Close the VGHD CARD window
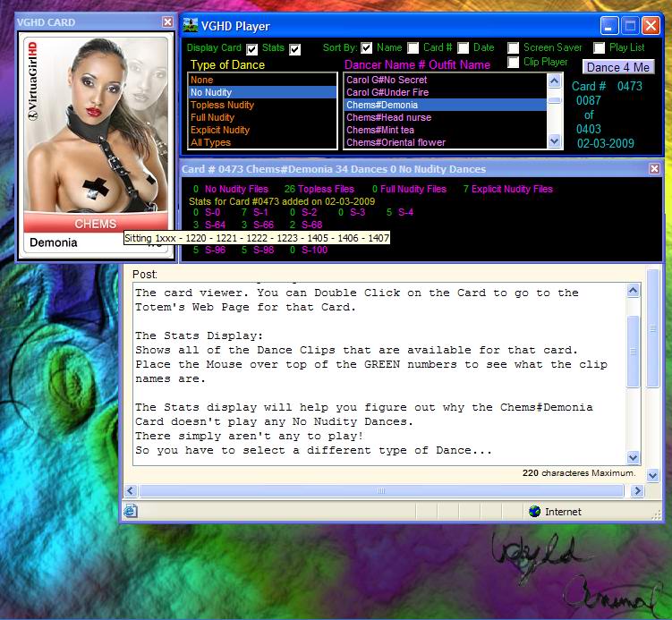This screenshot has width=672, height=620. point(167,21)
